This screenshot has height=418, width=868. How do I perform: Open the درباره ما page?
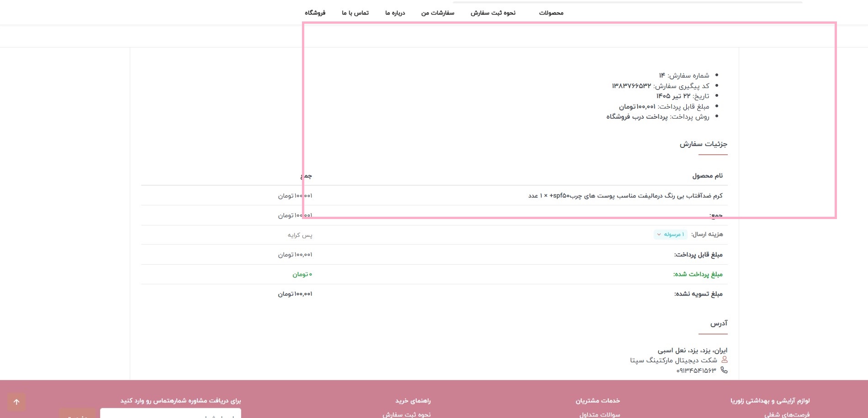click(395, 13)
